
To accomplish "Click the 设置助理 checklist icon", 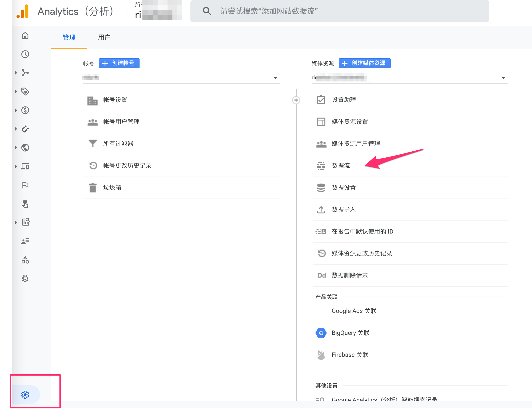I will 321,100.
